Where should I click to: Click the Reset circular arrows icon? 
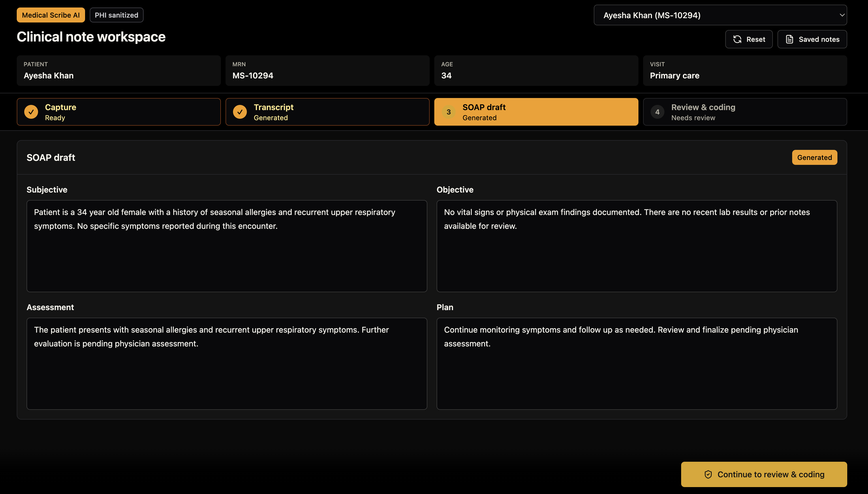coord(737,39)
